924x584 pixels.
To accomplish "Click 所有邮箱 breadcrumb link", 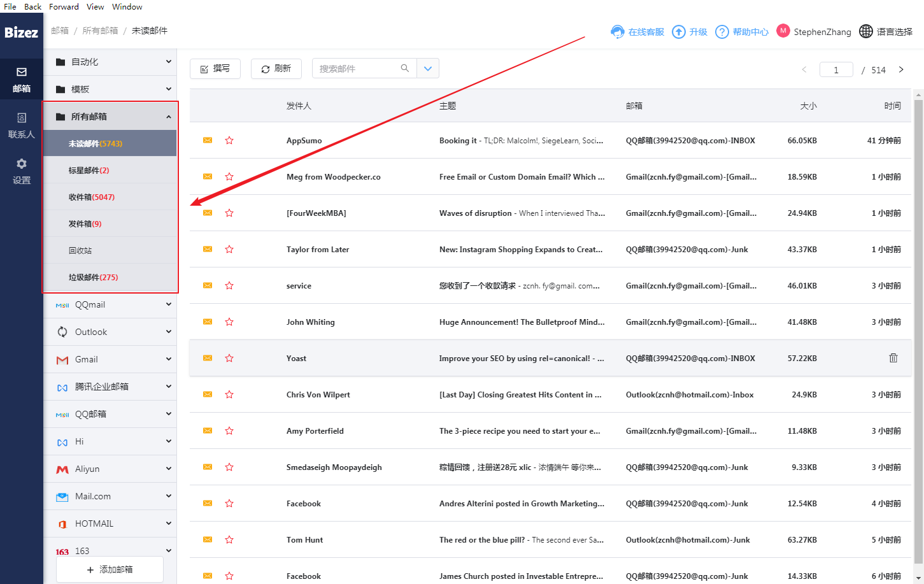I will pos(100,31).
